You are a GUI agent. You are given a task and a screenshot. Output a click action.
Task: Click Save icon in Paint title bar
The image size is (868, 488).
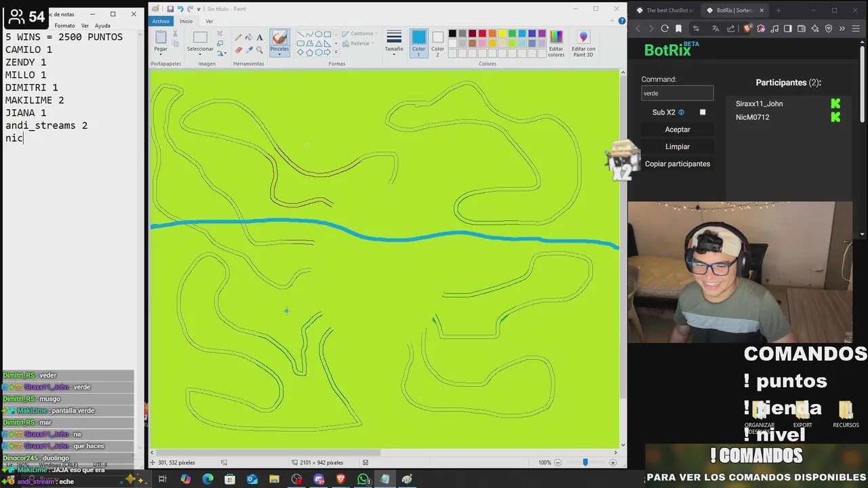point(170,9)
